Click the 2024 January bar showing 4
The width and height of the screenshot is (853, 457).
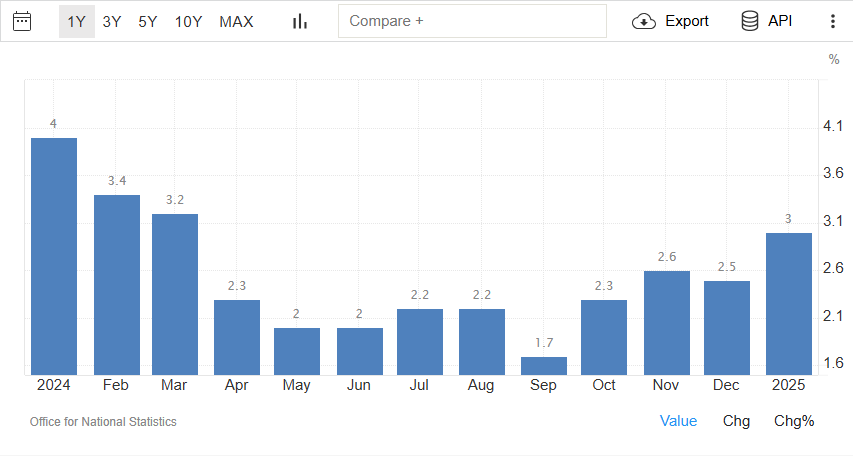pos(54,256)
